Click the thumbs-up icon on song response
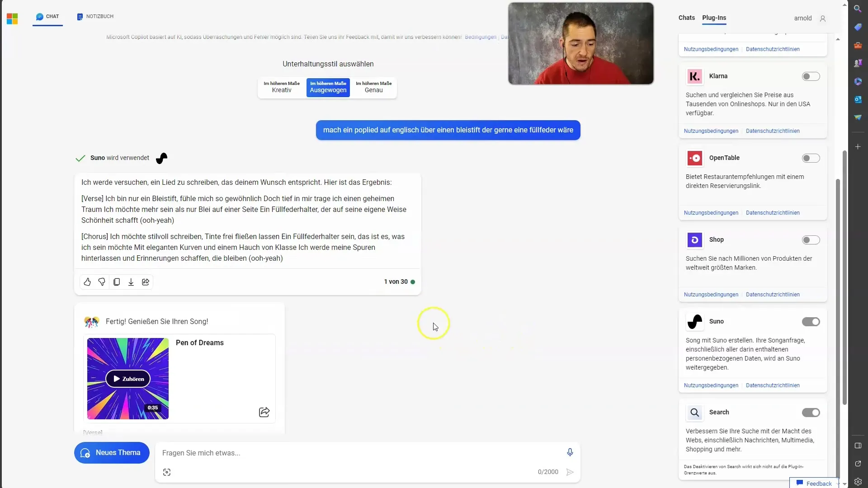This screenshot has height=488, width=868. [88, 282]
